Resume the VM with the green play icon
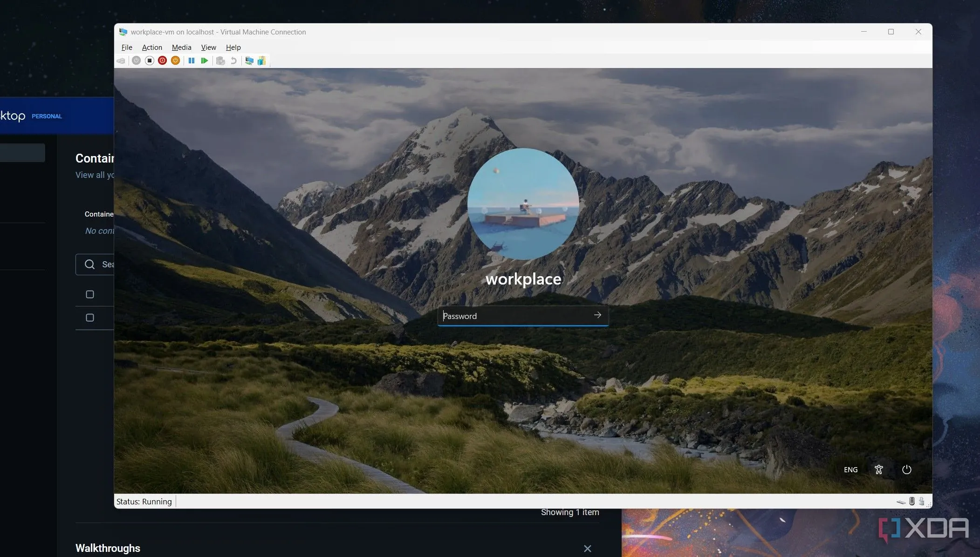Screen dimensions: 980x557 [205, 61]
